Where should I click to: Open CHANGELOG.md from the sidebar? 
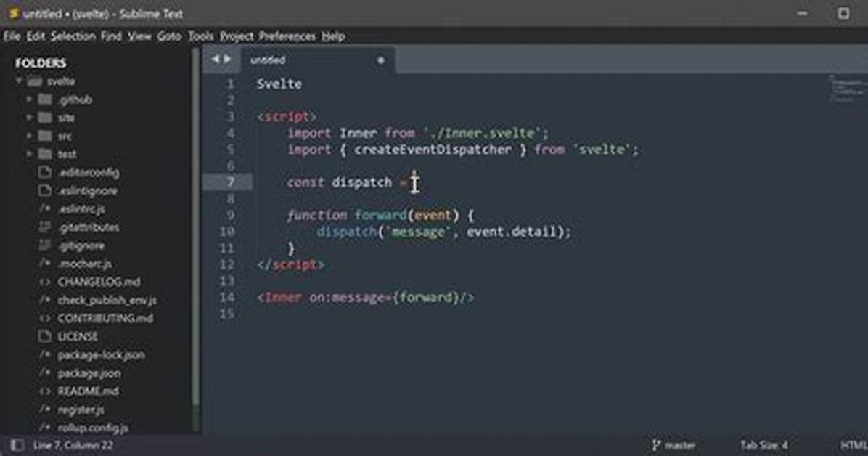(99, 282)
